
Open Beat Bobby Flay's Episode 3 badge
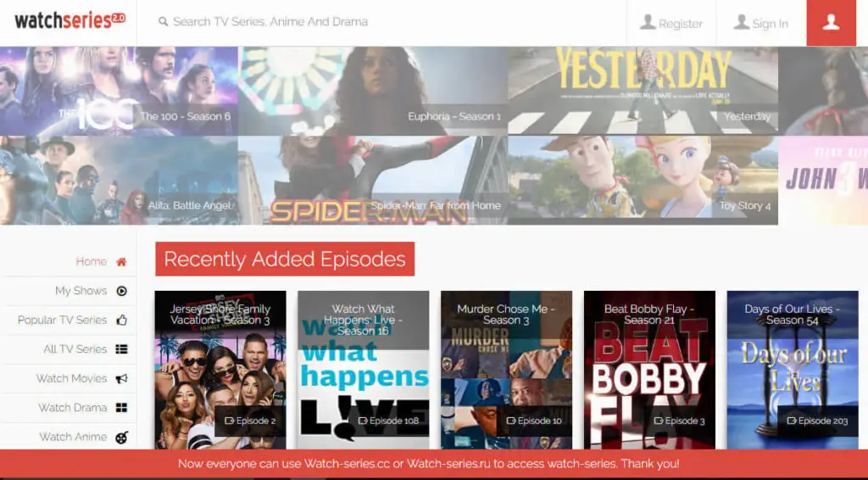(679, 421)
